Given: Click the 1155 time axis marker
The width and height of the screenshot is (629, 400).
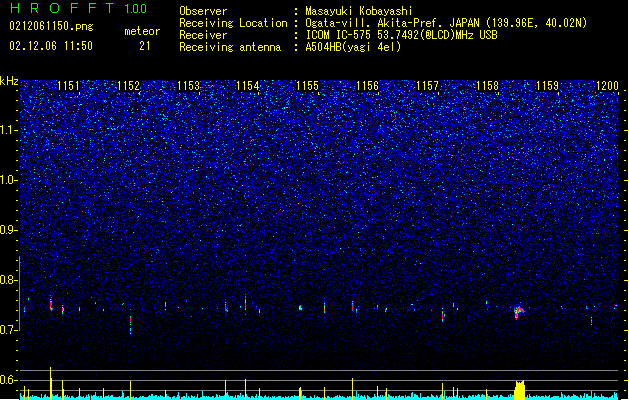Looking at the screenshot, I should pos(307,86).
